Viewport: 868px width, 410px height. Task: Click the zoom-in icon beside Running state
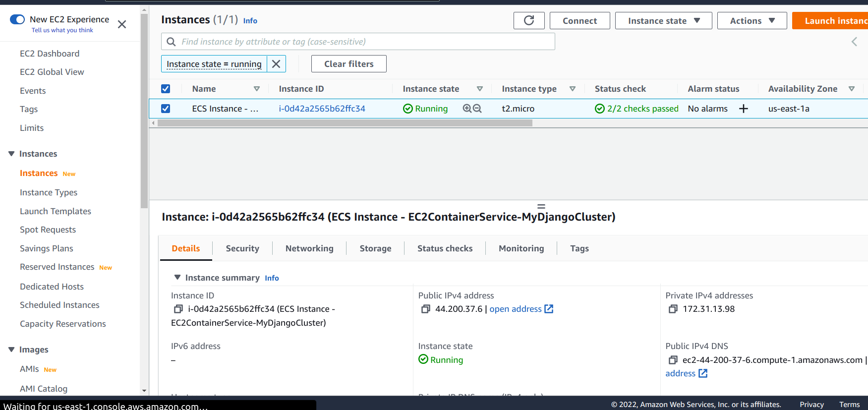[467, 109]
